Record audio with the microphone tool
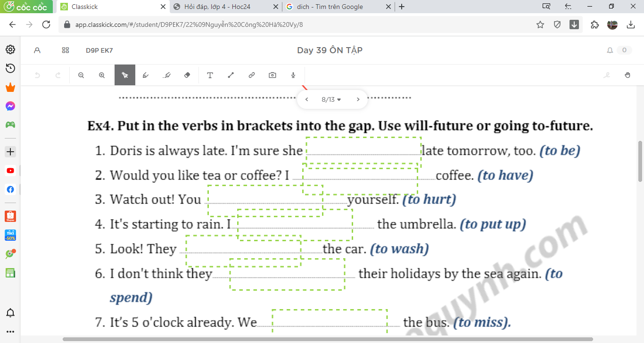The image size is (644, 343). coord(293,75)
